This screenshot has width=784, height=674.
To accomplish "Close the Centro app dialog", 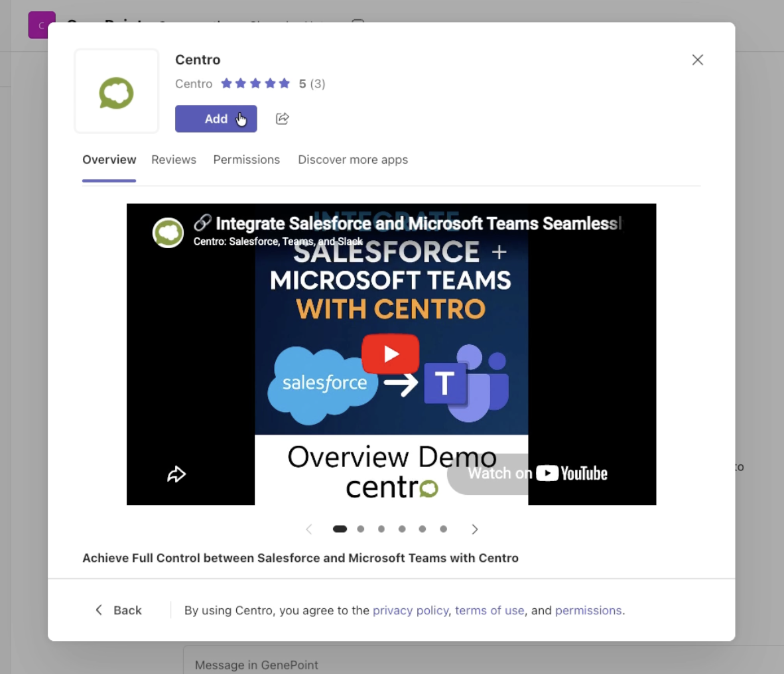I will (697, 60).
